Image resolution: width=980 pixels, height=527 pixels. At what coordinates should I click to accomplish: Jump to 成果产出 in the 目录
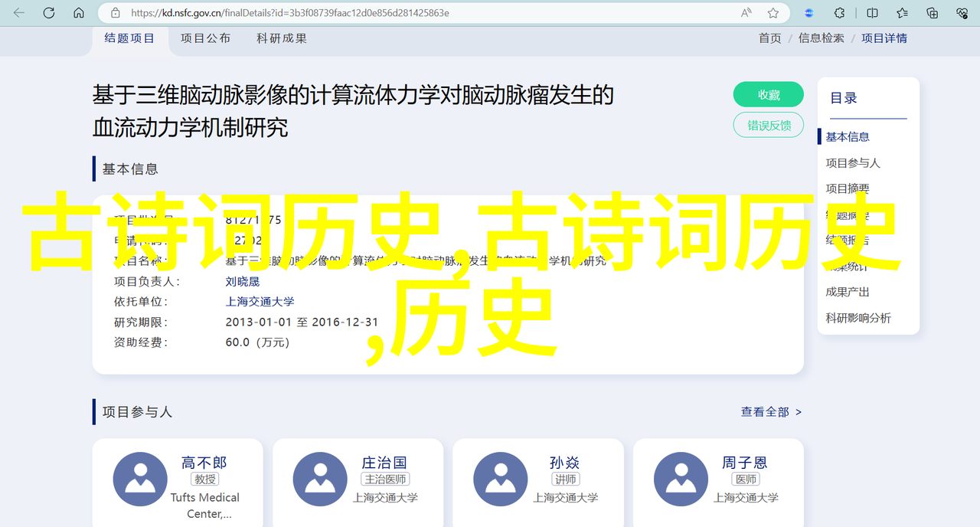click(848, 292)
